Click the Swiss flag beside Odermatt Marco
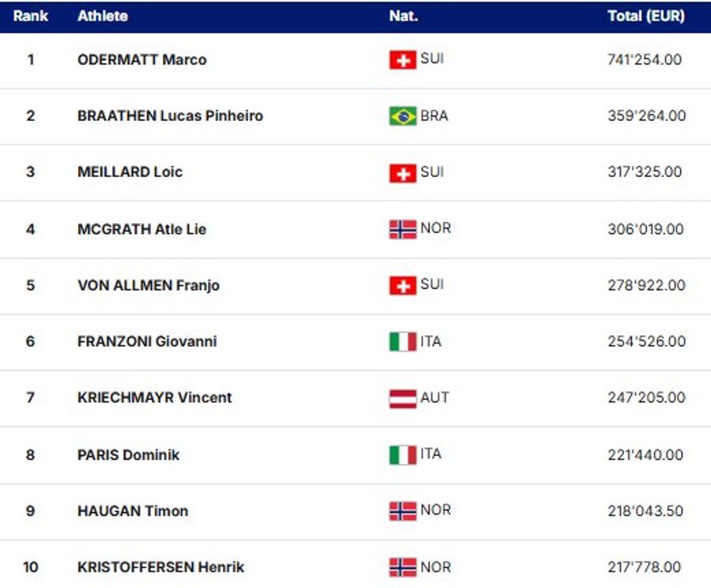The width and height of the screenshot is (711, 588). pyautogui.click(x=402, y=60)
